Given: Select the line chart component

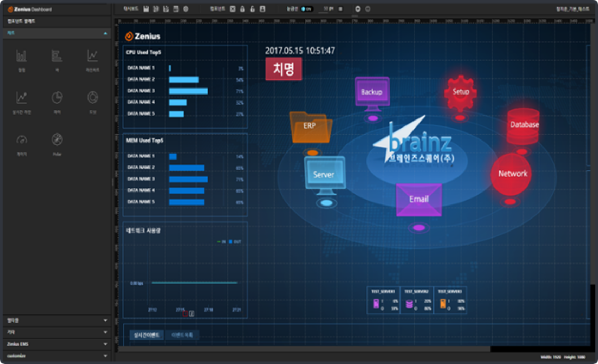Looking at the screenshot, I should click(92, 56).
